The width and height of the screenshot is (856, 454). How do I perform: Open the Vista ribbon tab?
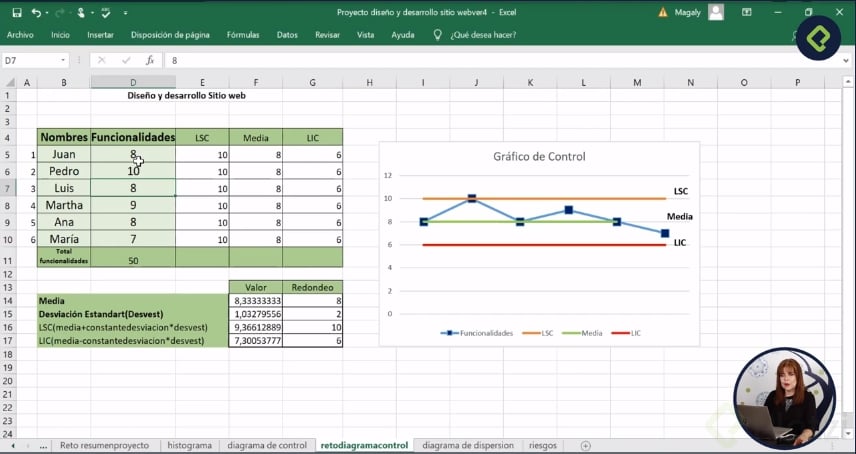click(365, 35)
